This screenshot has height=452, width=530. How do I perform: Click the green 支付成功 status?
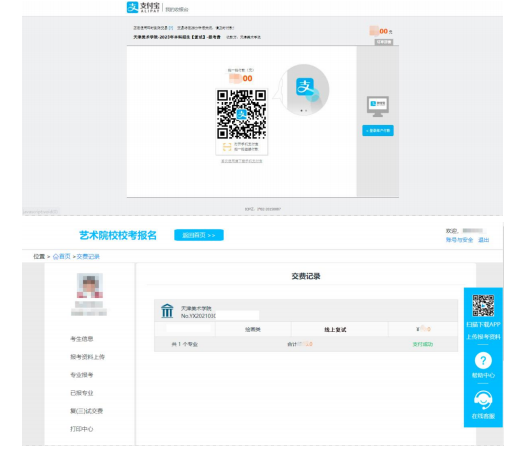click(x=423, y=344)
